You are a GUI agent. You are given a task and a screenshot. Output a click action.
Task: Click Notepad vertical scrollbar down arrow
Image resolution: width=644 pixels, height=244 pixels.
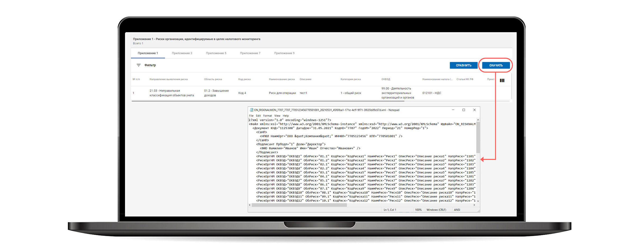[x=478, y=201]
